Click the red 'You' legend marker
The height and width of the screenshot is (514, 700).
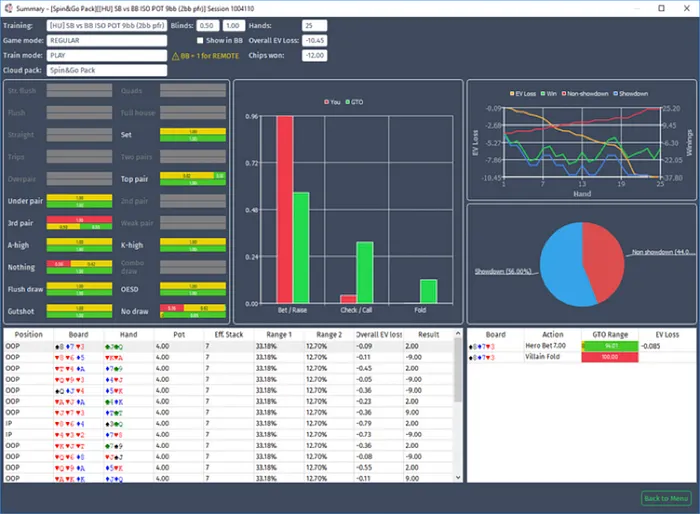(326, 102)
